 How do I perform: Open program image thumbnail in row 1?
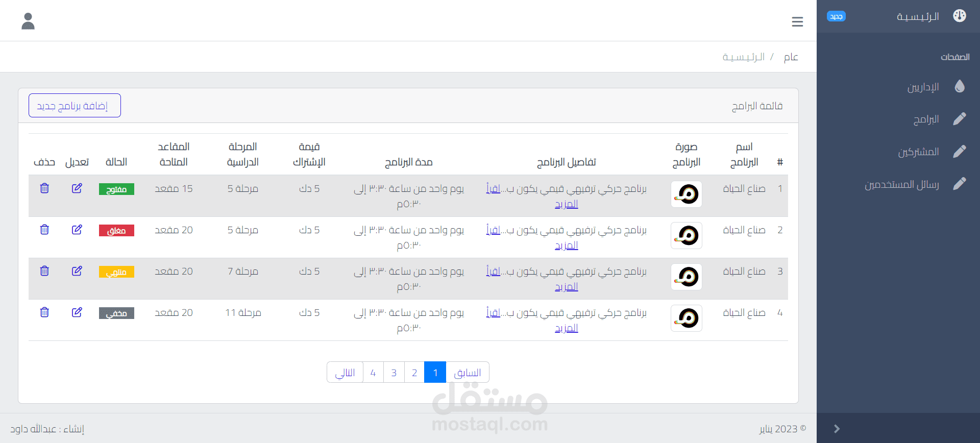(687, 194)
